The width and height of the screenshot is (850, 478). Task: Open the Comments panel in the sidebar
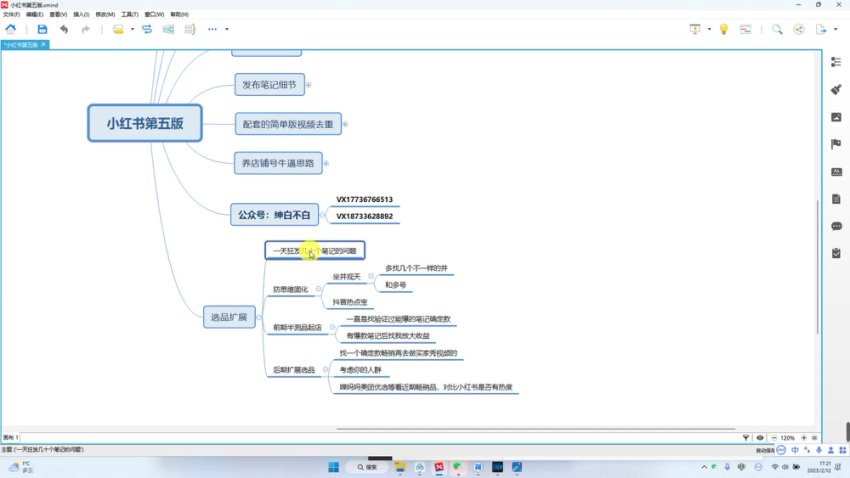tap(836, 226)
